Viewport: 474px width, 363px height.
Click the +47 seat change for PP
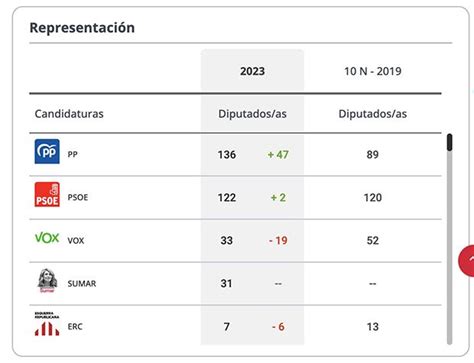point(278,154)
